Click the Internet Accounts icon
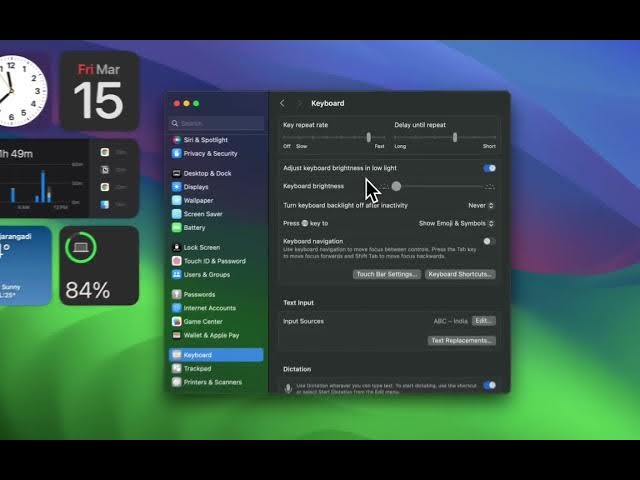The image size is (640, 480). [176, 308]
